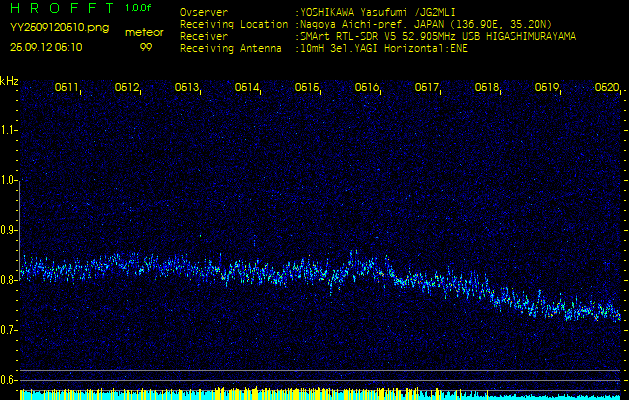The height and width of the screenshot is (400, 629).
Task: Click the Receiving Antenna YAGI line
Action: pyautogui.click(x=382, y=47)
